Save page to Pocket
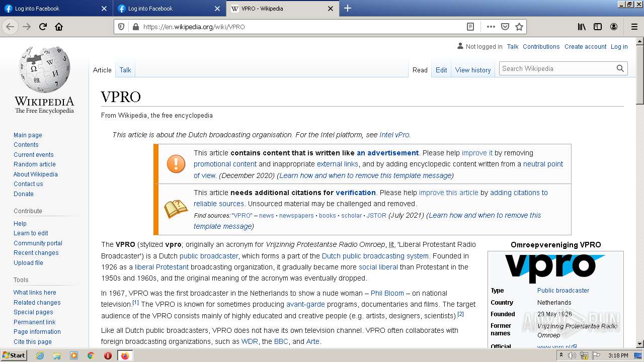Viewport: 644px width, 362px height. 505,27
